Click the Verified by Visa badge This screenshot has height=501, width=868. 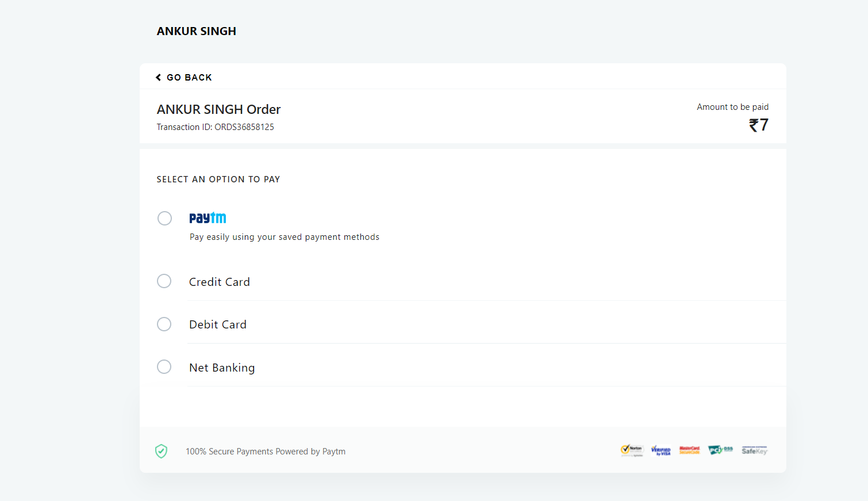[661, 450]
